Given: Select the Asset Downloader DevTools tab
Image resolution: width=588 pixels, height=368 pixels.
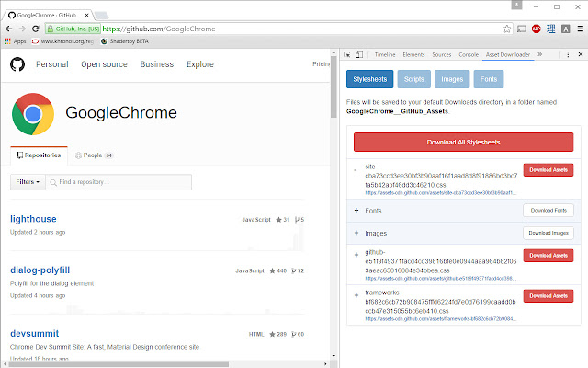Looking at the screenshot, I should point(508,55).
